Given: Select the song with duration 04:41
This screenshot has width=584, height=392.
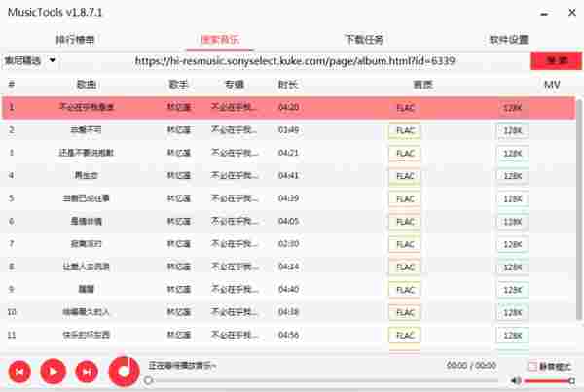Looking at the screenshot, I should 289,176.
